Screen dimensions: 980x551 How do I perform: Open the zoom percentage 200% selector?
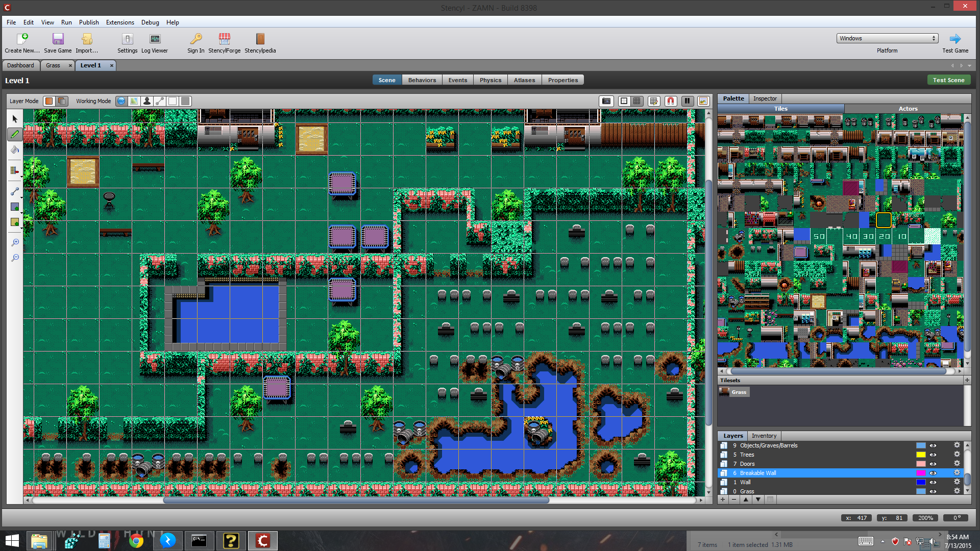925,518
